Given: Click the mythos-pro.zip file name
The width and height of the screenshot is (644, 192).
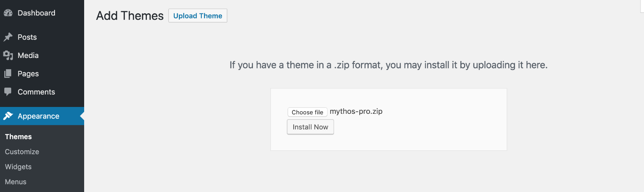Looking at the screenshot, I should 356,112.
